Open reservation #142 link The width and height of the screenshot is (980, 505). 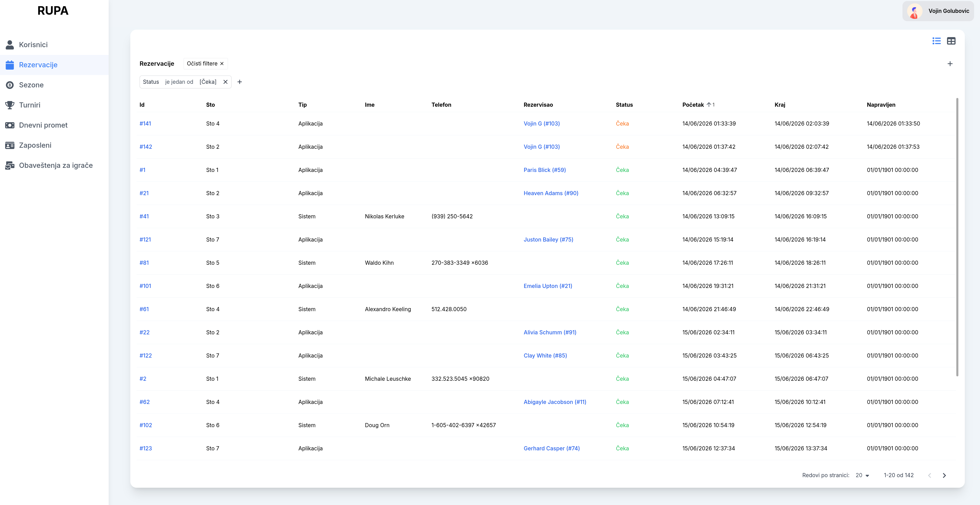pyautogui.click(x=146, y=147)
